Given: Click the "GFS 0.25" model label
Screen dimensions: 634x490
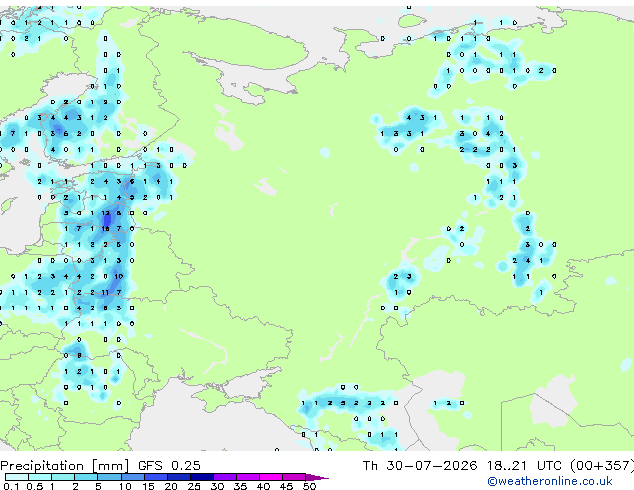Looking at the screenshot, I should tap(169, 466).
